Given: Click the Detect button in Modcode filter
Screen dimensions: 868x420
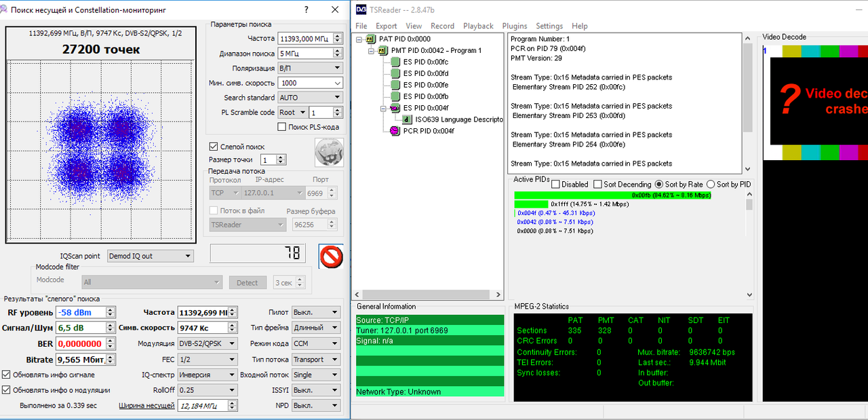Looking at the screenshot, I should (248, 282).
